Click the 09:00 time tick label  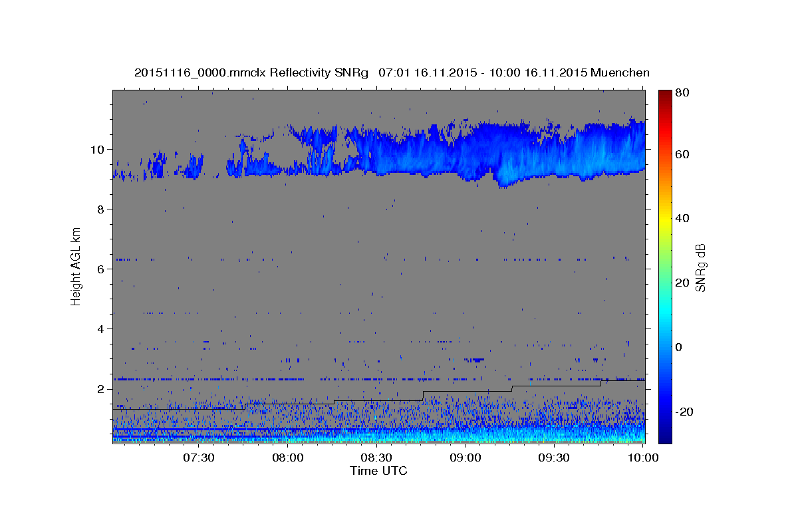(465, 458)
